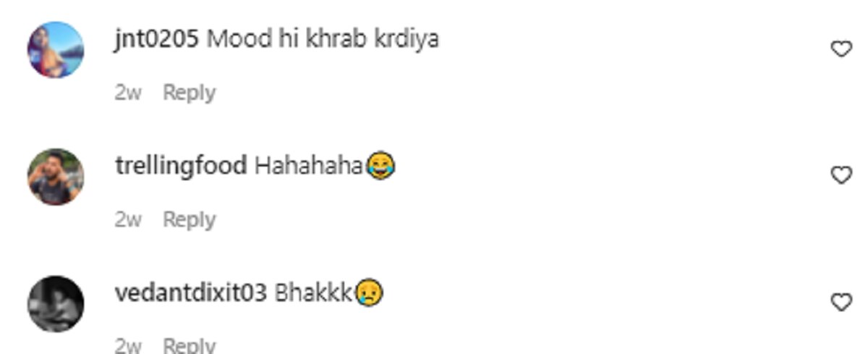Visit the trellingfood username link
This screenshot has width=868, height=354.
pos(181,167)
